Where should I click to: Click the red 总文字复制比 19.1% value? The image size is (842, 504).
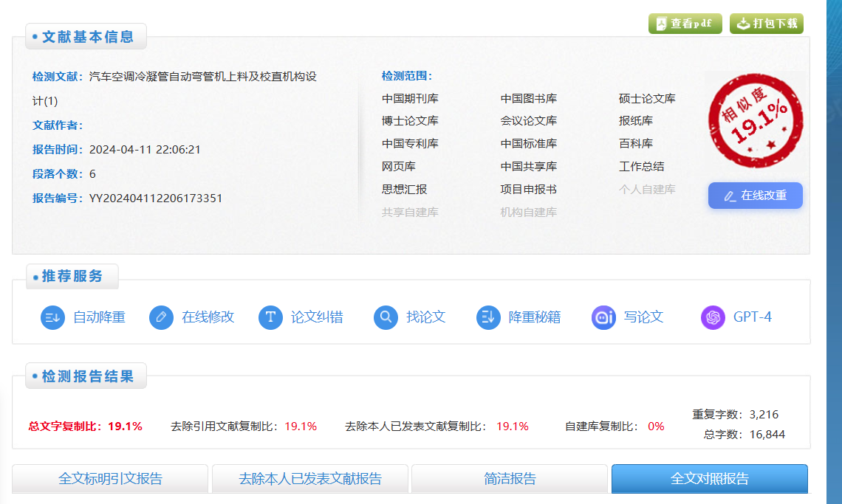click(x=125, y=427)
